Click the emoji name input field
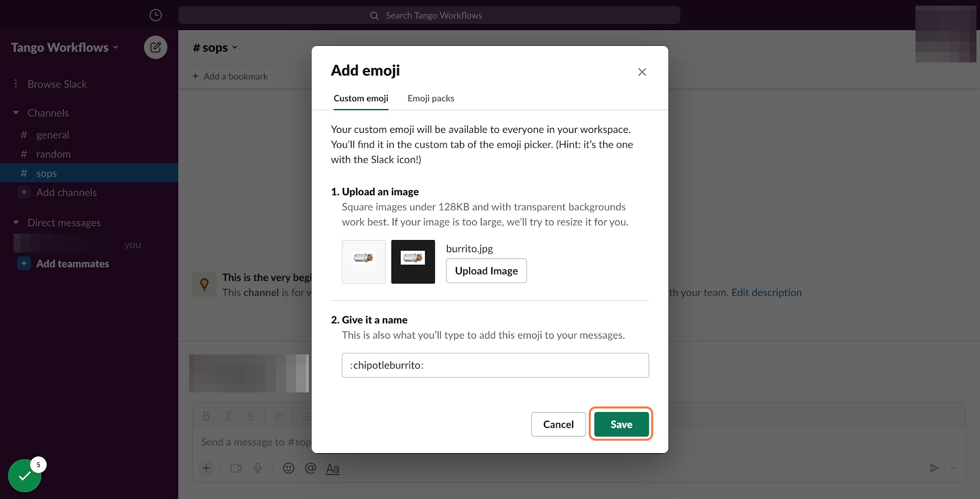The height and width of the screenshot is (499, 980). pyautogui.click(x=495, y=366)
